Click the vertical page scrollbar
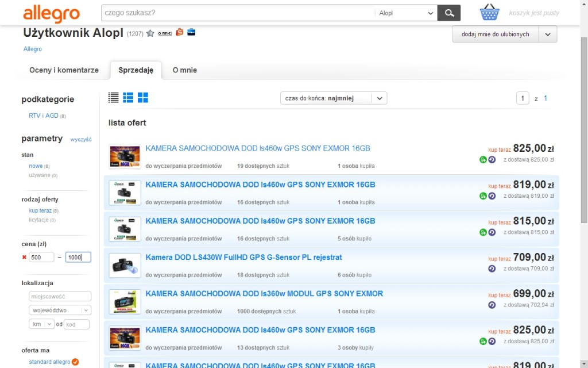 584,129
